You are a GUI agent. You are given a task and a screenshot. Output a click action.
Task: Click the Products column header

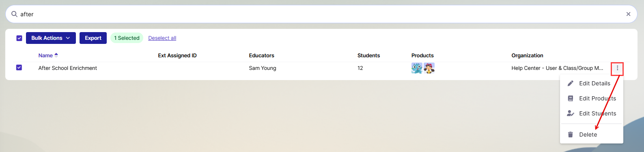(422, 55)
